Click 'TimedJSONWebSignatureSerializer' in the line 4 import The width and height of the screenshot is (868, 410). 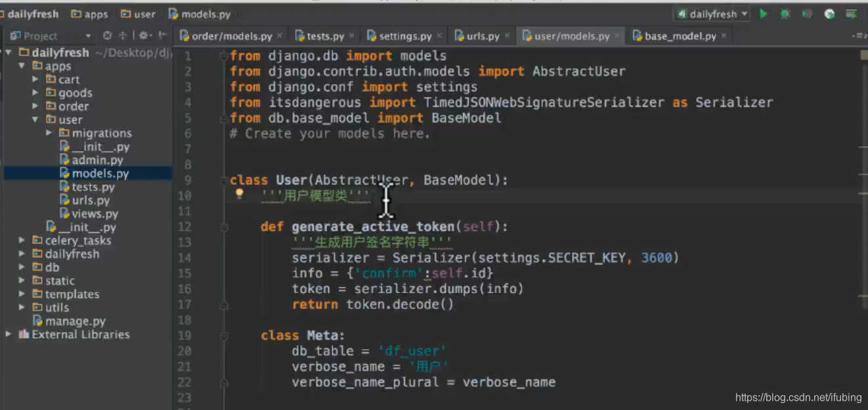click(x=544, y=102)
